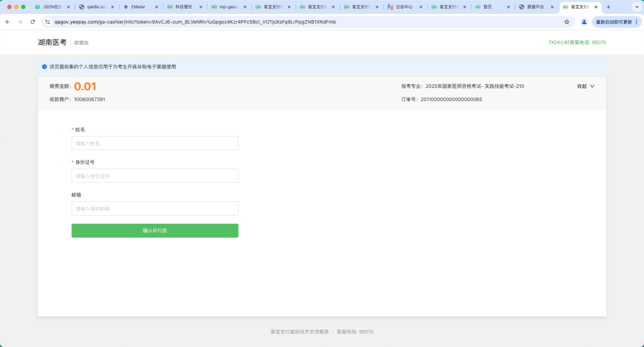Collapse order details with 收起 chevron
This screenshot has width=644, height=347.
585,86
